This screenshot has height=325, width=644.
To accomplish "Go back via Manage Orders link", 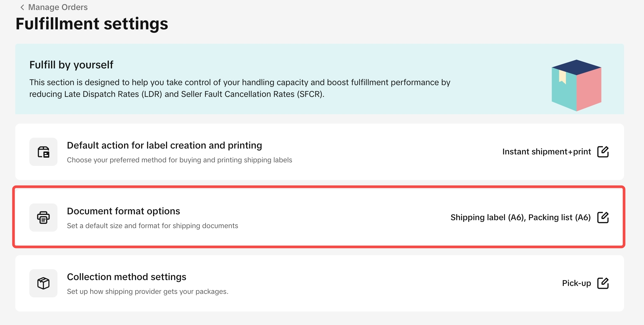I will point(58,7).
